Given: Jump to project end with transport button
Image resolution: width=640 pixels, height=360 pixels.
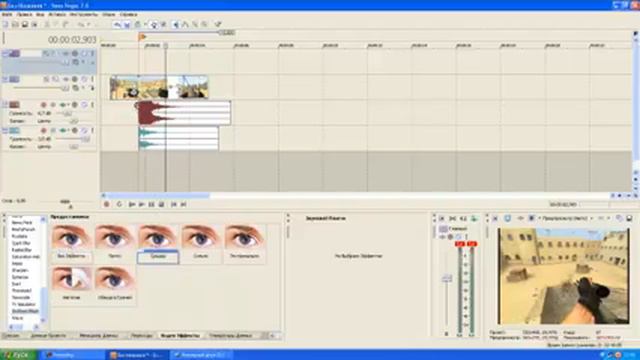Looking at the screenshot, I should point(183,204).
